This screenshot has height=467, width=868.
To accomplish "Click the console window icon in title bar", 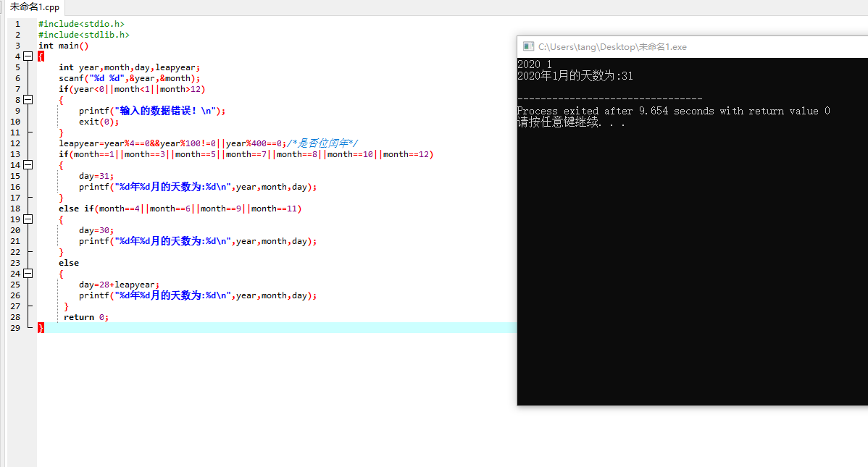I will (529, 46).
